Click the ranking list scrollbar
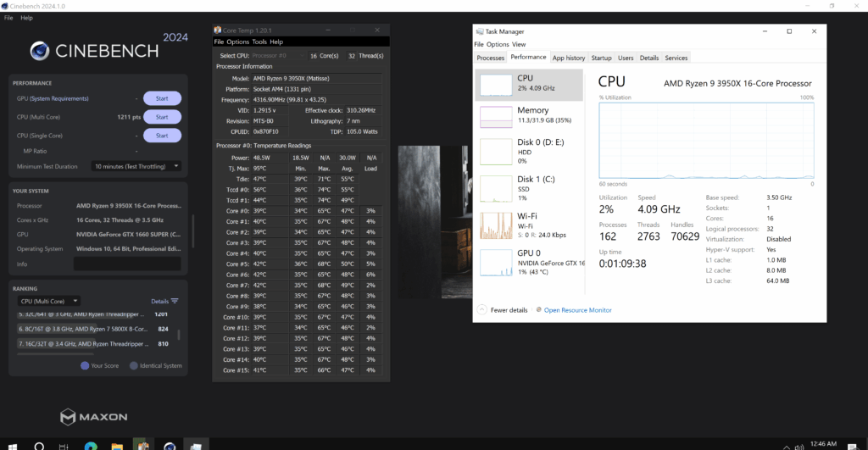The height and width of the screenshot is (450, 868). tap(178, 334)
